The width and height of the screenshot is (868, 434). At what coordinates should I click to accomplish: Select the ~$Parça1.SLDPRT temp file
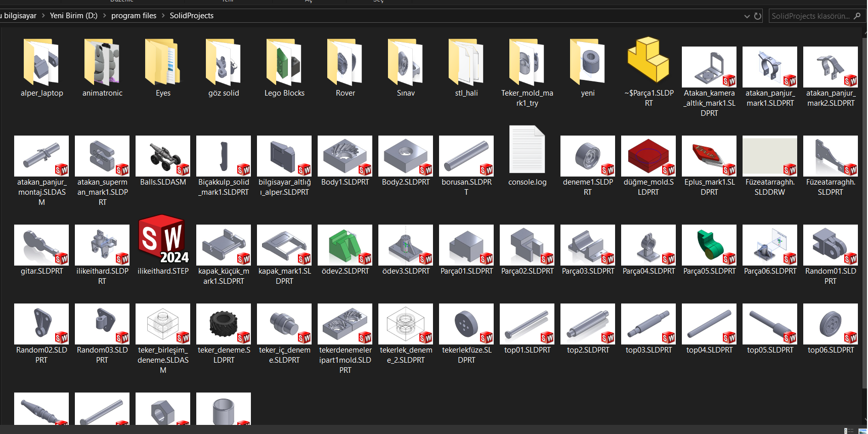point(648,72)
